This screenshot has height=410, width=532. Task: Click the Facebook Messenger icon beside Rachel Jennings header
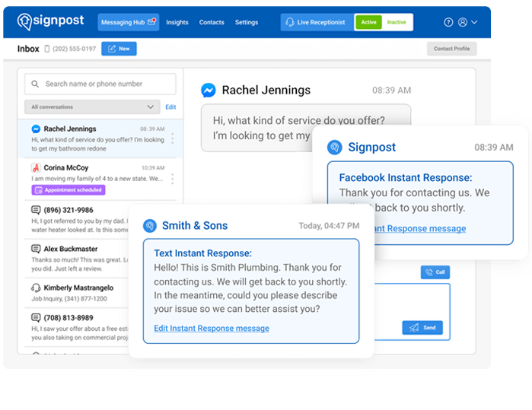tap(208, 91)
